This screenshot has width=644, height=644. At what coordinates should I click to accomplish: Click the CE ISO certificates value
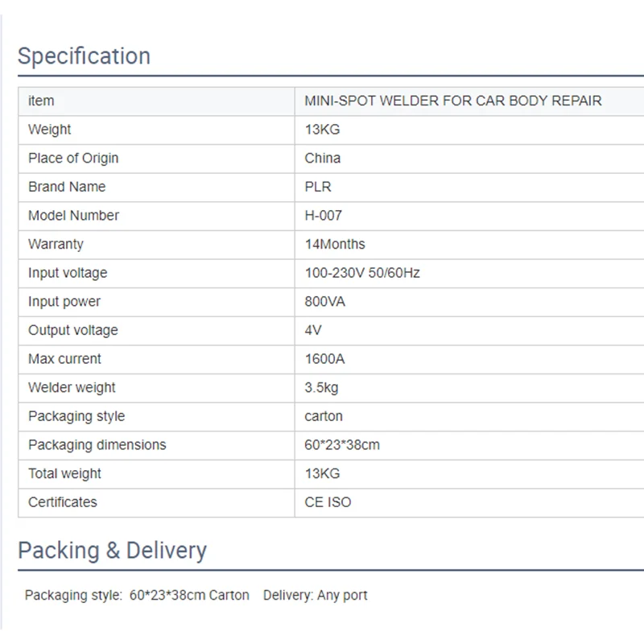pyautogui.click(x=328, y=502)
